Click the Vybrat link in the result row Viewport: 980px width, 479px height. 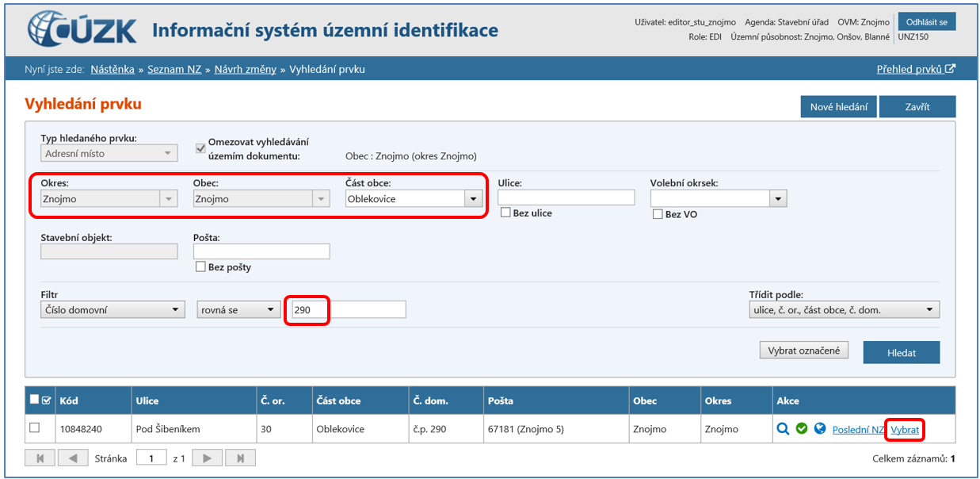(x=905, y=430)
